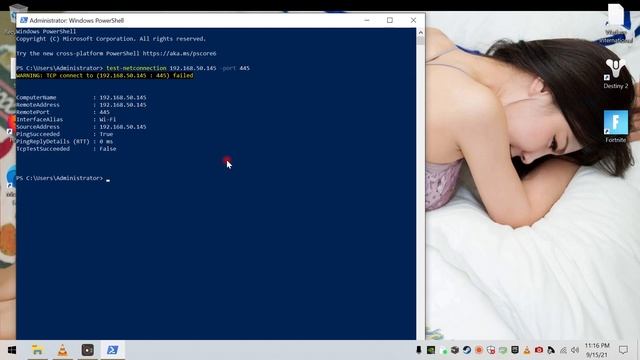Click the VLC cone tray icon
This screenshot has height=360, width=640.
527,350
